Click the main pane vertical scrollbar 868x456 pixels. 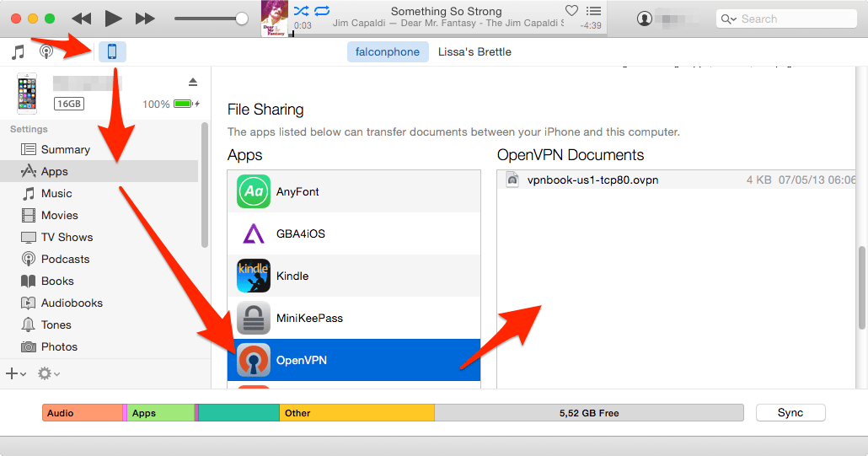(862, 287)
